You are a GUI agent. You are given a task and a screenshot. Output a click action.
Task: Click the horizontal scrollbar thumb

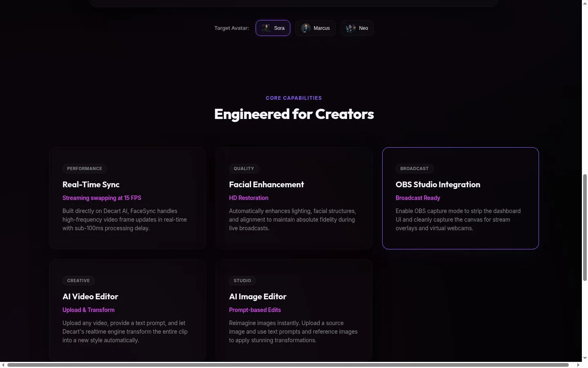pyautogui.click(x=288, y=365)
